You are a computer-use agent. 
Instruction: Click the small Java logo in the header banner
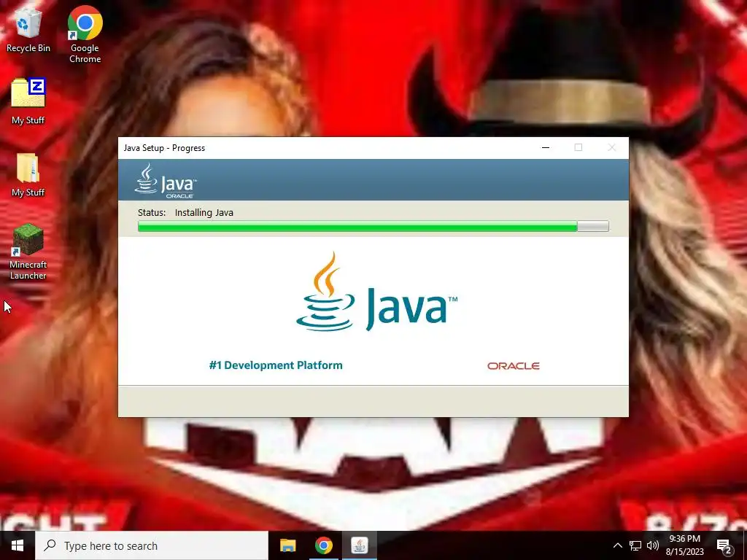(166, 181)
